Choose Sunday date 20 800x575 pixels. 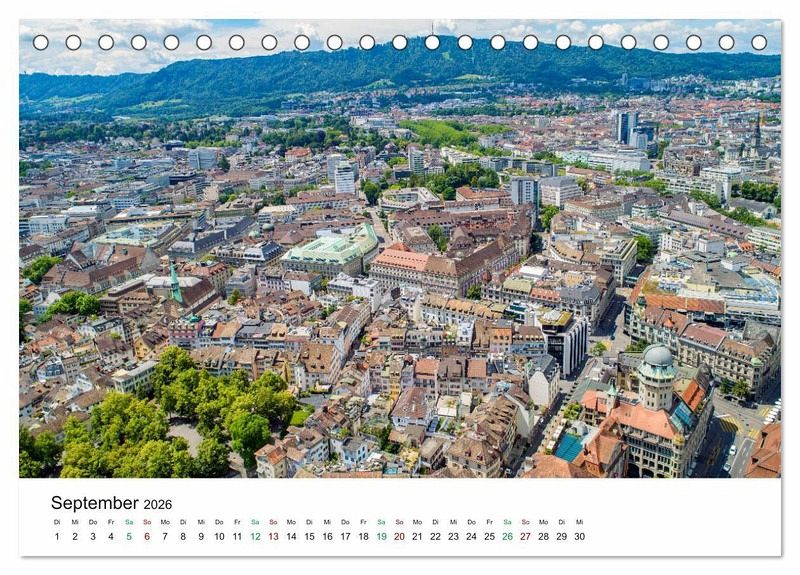[x=399, y=537]
